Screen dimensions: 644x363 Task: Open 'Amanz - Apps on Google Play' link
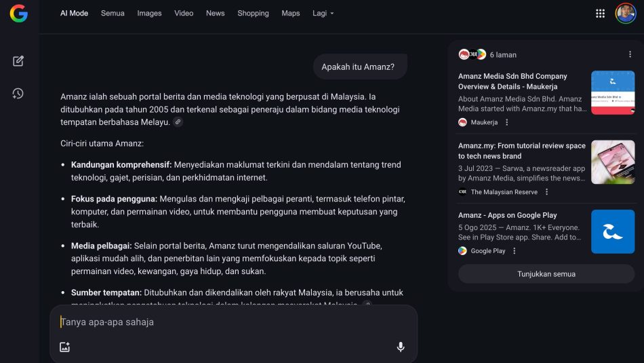tap(507, 215)
